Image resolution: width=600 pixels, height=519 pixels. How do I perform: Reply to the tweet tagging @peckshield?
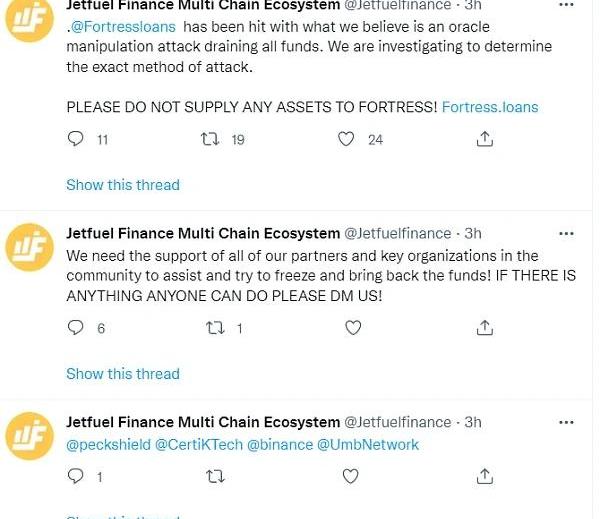point(76,476)
